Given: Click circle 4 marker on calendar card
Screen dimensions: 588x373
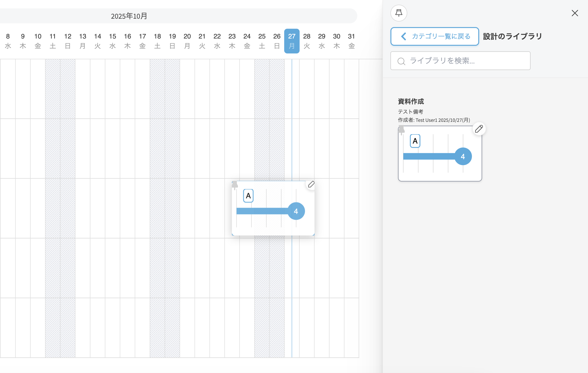Looking at the screenshot, I should click(x=296, y=211).
